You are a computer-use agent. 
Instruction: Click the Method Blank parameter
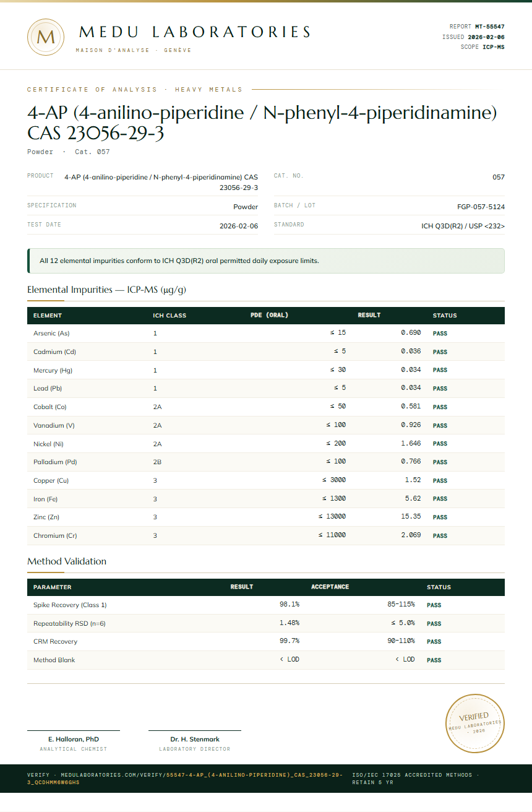tap(54, 660)
